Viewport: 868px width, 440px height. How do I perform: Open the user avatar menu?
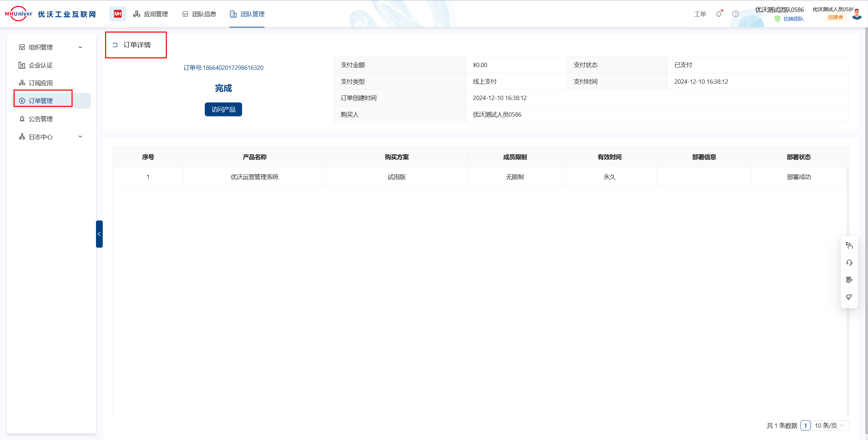click(857, 14)
